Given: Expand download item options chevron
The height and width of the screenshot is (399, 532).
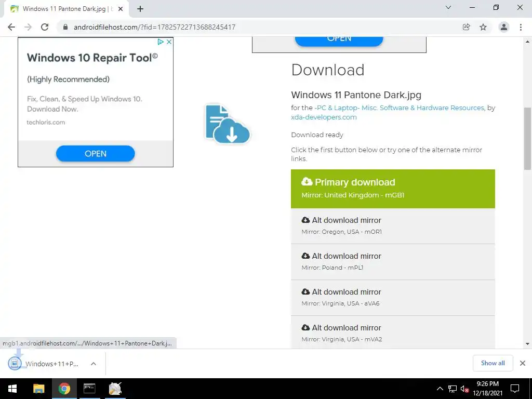Looking at the screenshot, I should click(94, 364).
